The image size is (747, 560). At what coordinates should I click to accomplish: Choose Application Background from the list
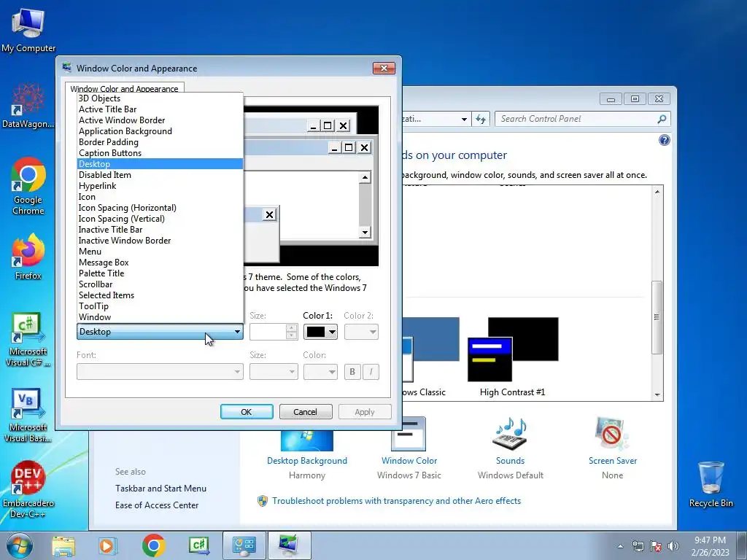point(160,131)
